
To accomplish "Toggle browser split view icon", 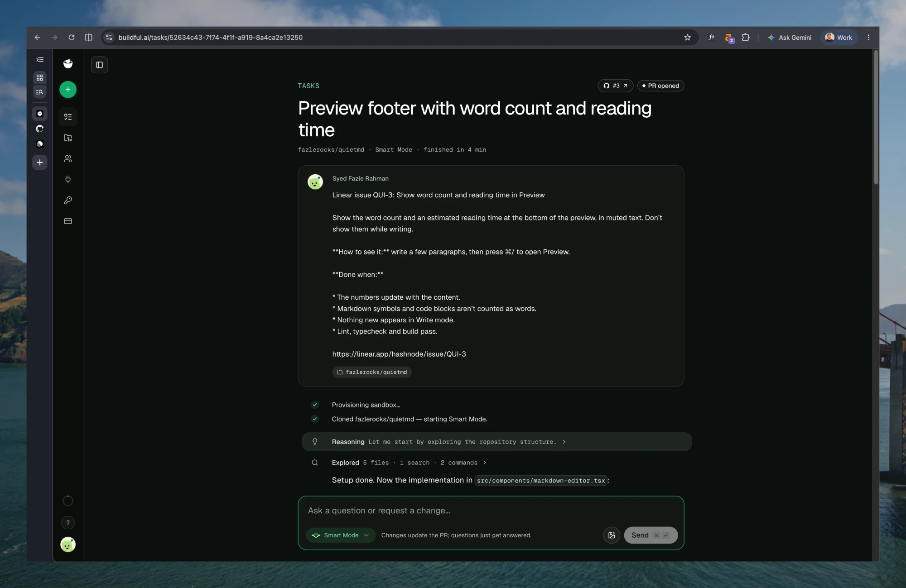I will click(89, 38).
